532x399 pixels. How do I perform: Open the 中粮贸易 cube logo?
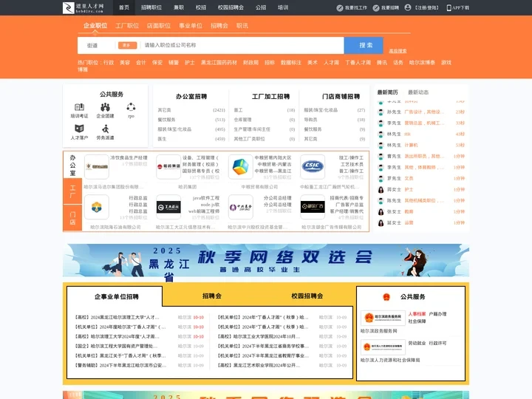241,166
